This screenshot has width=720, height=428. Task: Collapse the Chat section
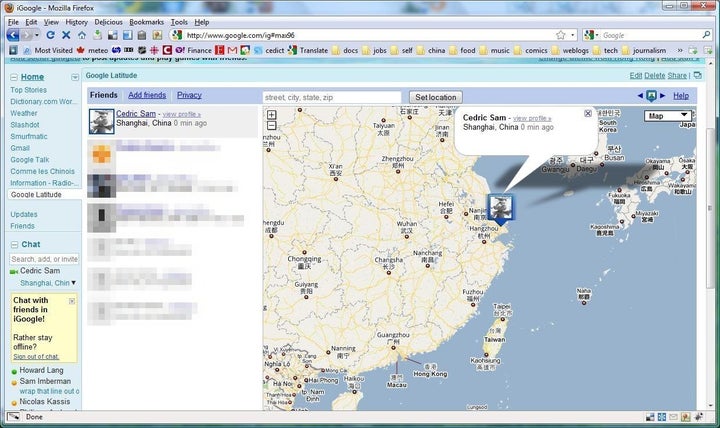coord(14,245)
